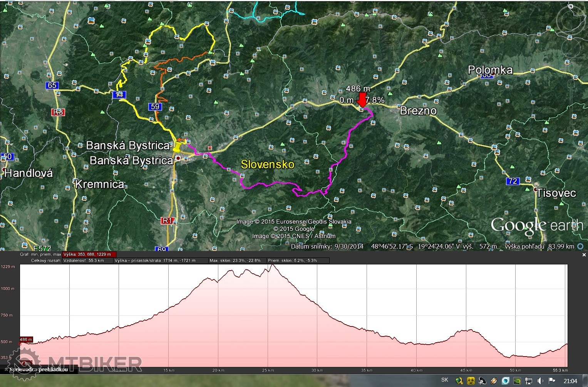Open the Action Center flag icon
588x387 pixels.
click(552, 381)
